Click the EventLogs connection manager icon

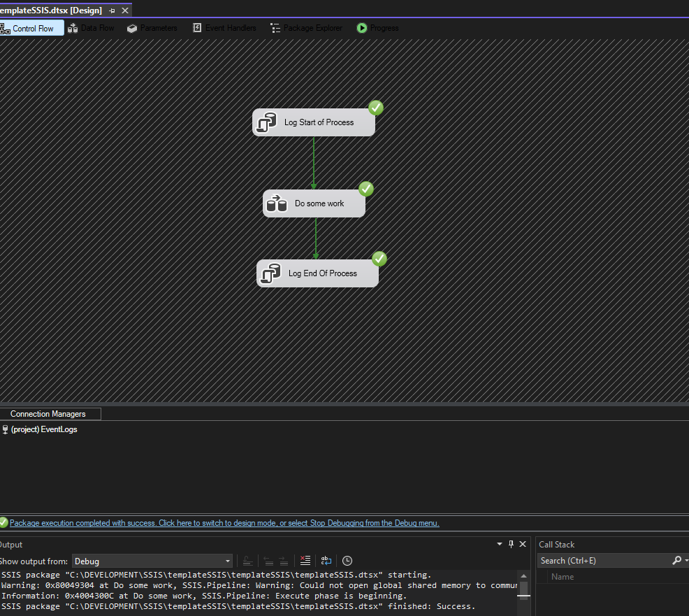click(6, 429)
